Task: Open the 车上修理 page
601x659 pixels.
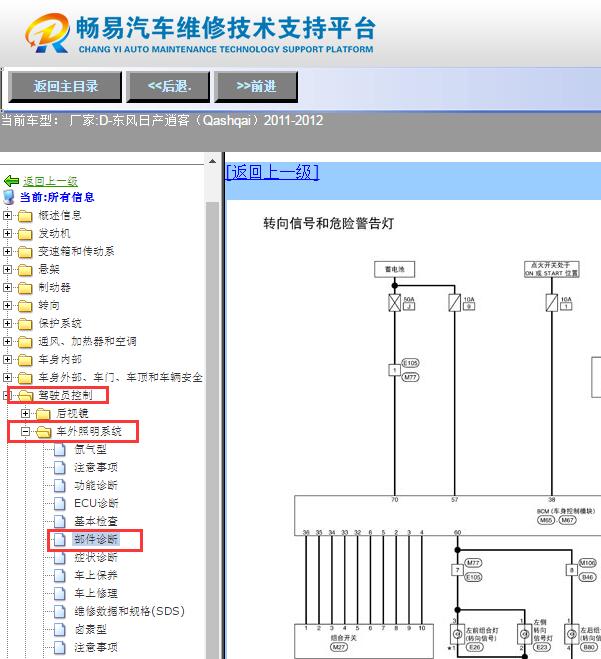Action: click(96, 593)
